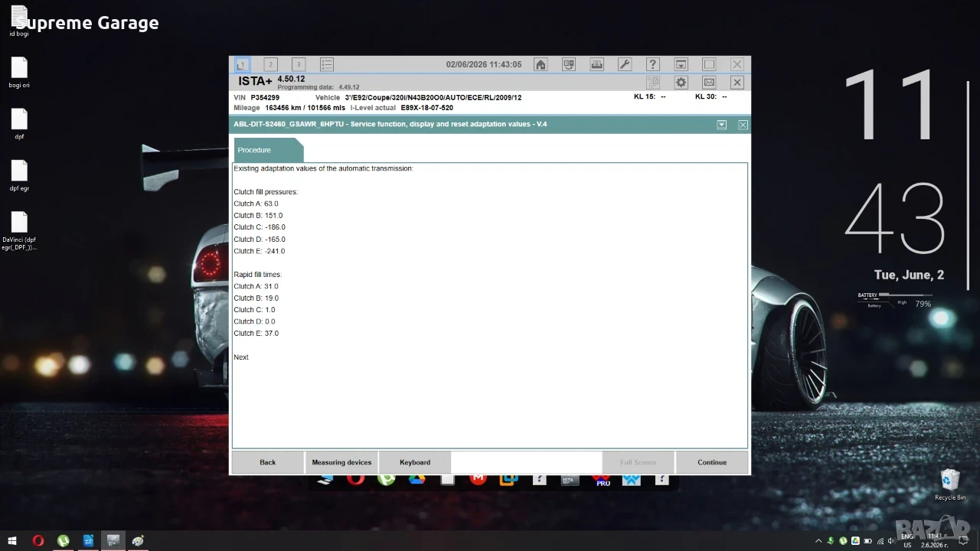The height and width of the screenshot is (551, 980).
Task: Click the vehicle connection manager icon
Action: coord(569,64)
